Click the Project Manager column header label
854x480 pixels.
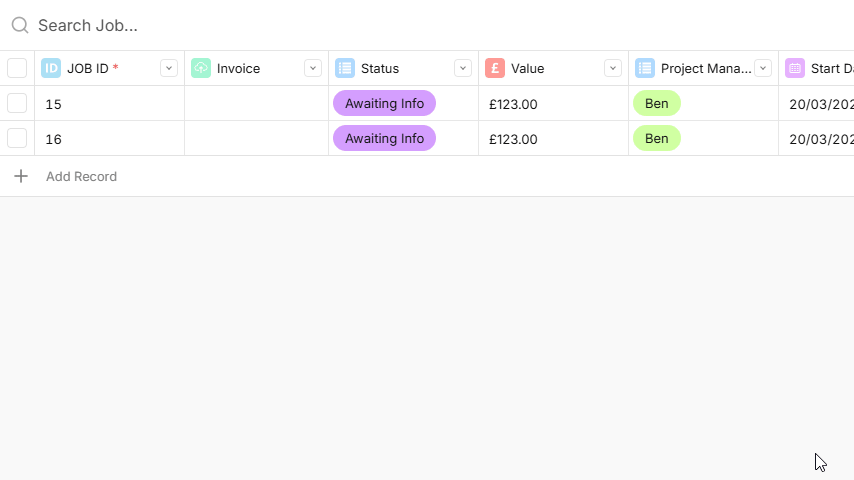coord(706,68)
